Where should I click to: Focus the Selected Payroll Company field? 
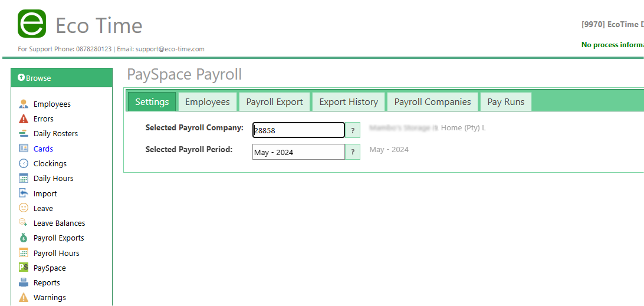click(x=298, y=130)
